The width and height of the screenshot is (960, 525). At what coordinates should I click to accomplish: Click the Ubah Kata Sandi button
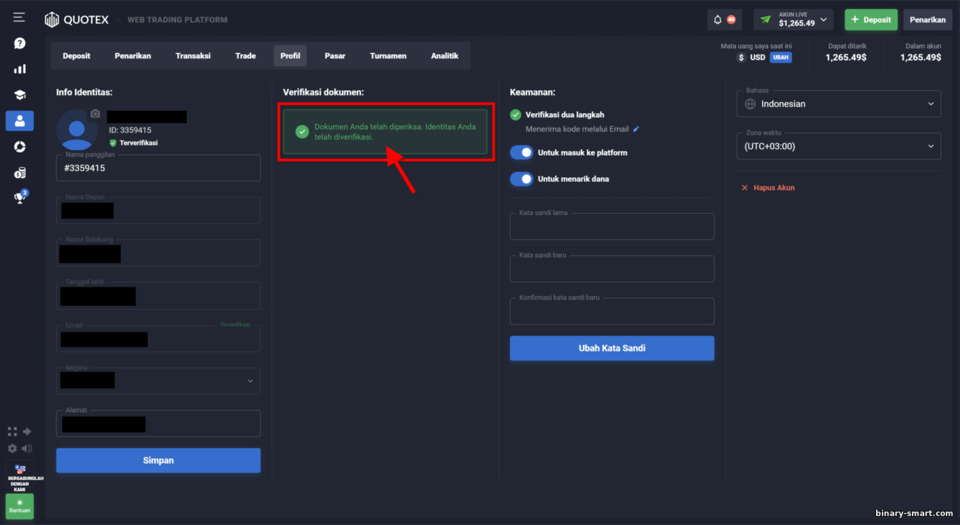[x=612, y=348]
